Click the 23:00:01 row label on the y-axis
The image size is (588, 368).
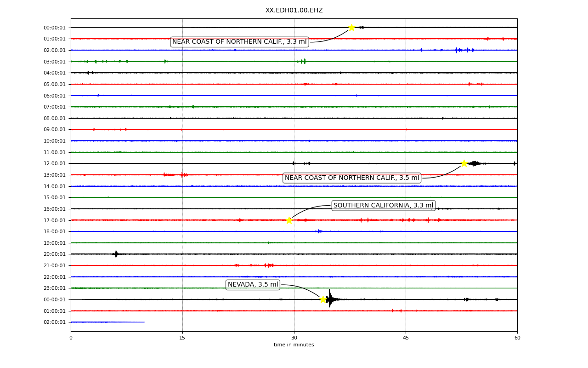coord(55,288)
